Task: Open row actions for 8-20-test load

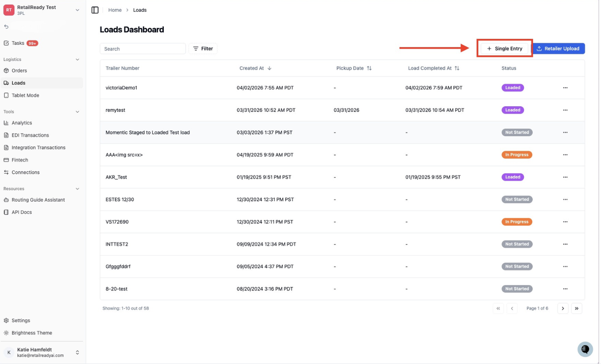Action: (x=565, y=289)
